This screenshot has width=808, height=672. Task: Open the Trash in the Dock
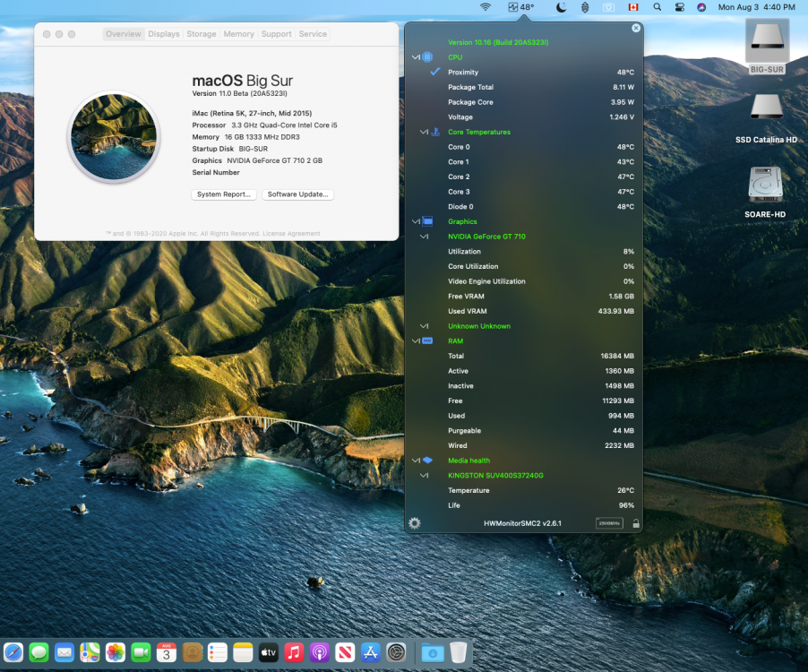tap(458, 652)
